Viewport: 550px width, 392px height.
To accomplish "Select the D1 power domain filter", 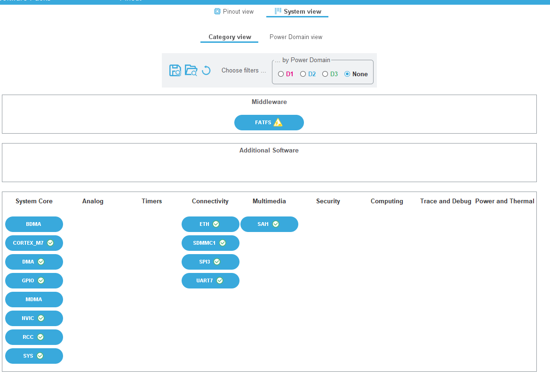I will pyautogui.click(x=281, y=74).
